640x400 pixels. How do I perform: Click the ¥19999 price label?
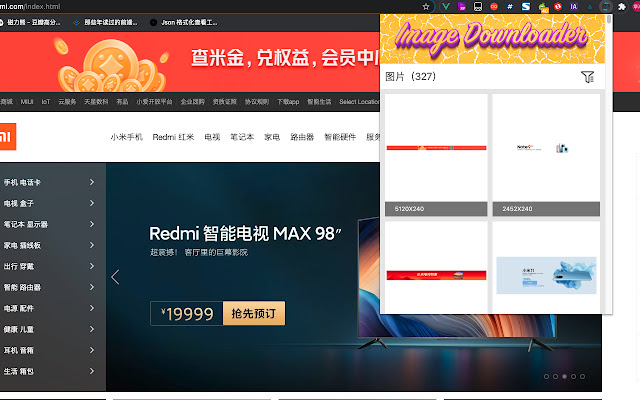187,313
